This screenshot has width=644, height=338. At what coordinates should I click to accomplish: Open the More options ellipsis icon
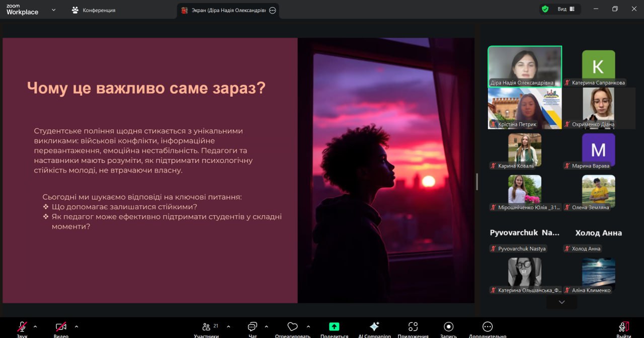(x=488, y=327)
